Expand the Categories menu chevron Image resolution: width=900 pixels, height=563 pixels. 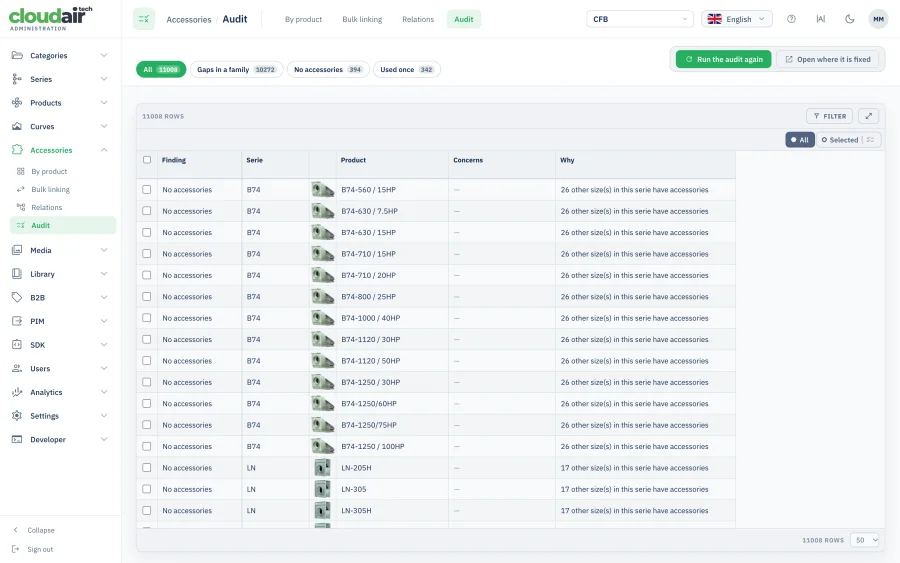point(104,55)
